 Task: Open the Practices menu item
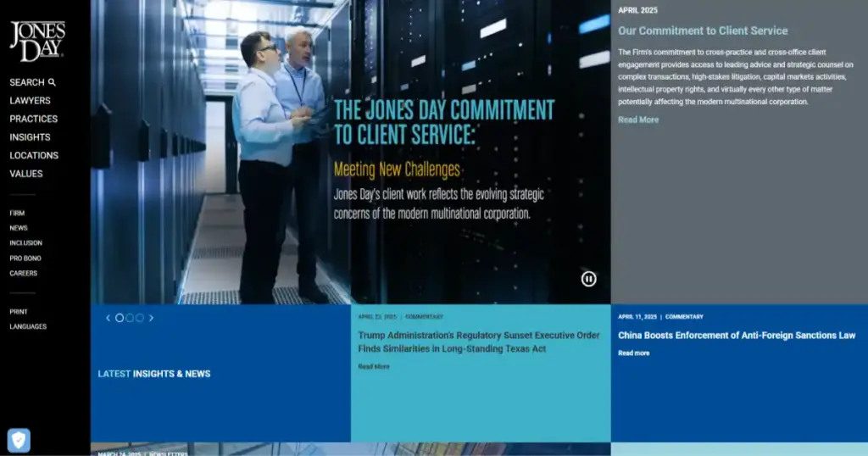click(33, 119)
